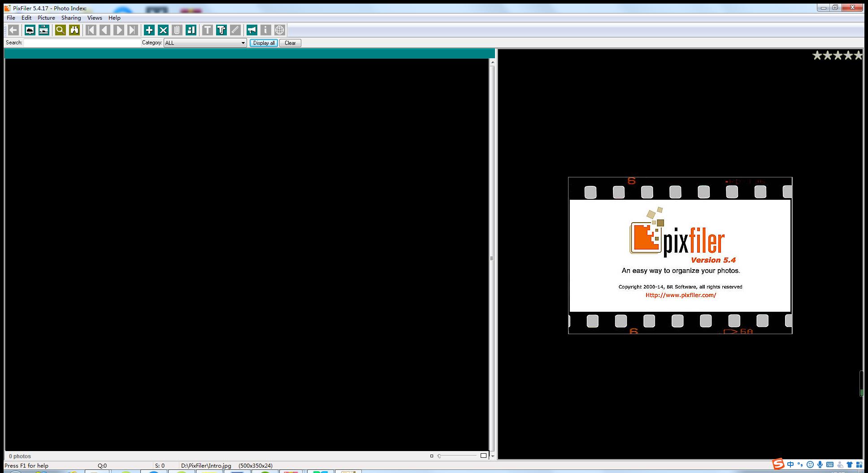Toggle Chinese input mode 中 icon
The width and height of the screenshot is (868, 473).
tap(790, 465)
